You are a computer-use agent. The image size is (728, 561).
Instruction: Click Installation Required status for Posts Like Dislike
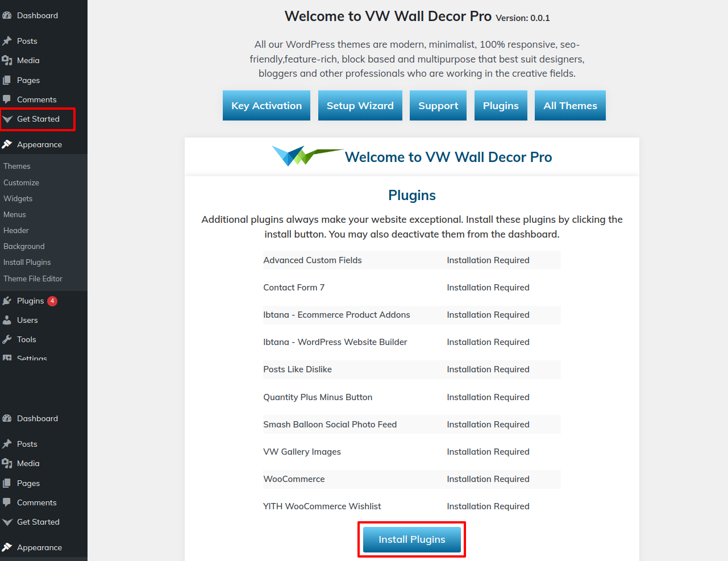[488, 369]
